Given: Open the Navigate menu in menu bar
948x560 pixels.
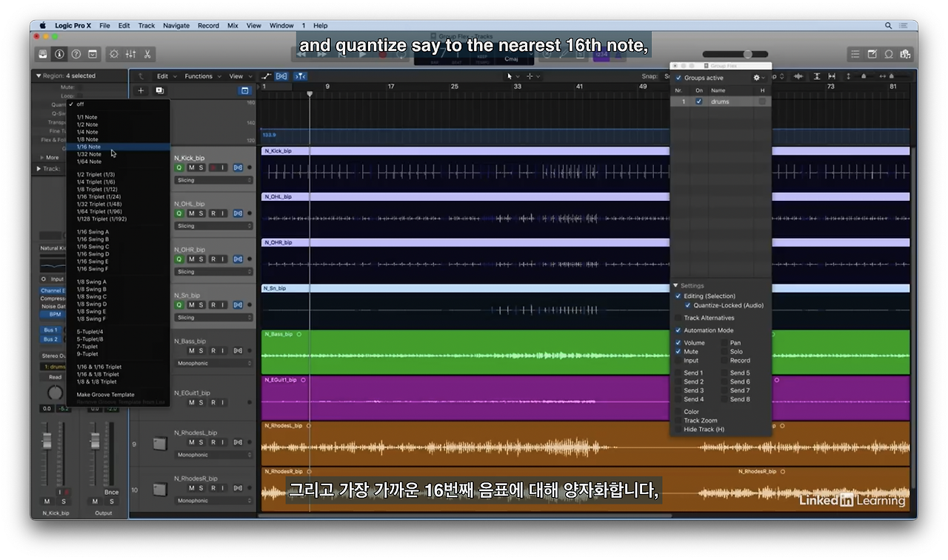Looking at the screenshot, I should click(176, 25).
